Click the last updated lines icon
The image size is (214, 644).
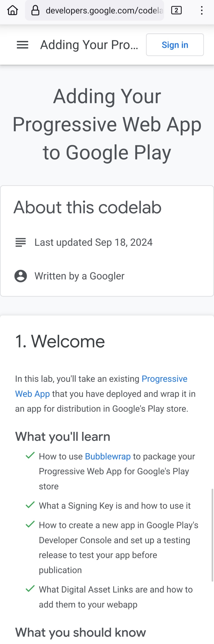pos(20,242)
